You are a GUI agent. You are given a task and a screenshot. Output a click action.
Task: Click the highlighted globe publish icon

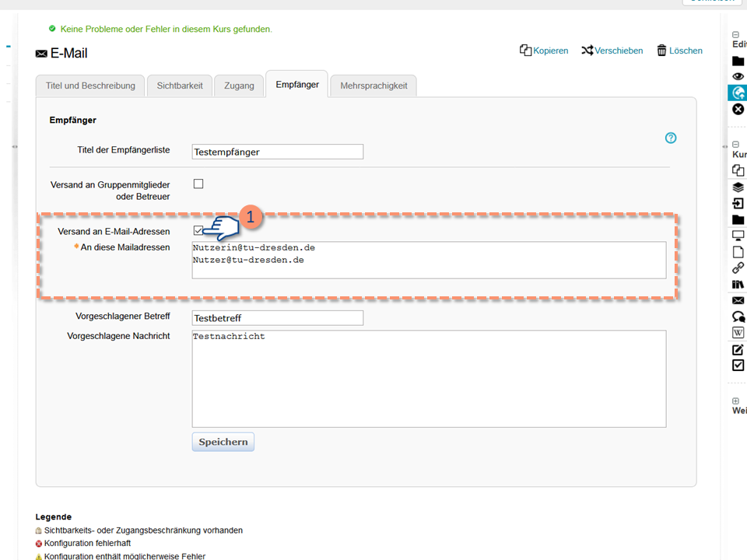coord(738,93)
